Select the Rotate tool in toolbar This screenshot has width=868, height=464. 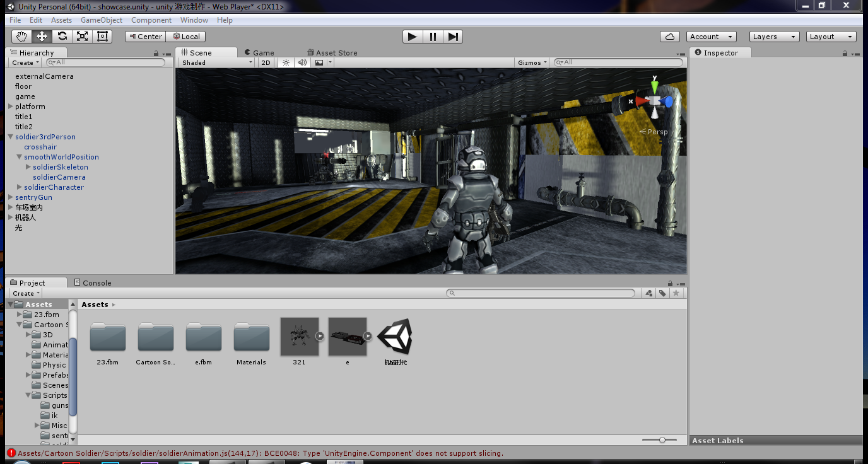point(62,37)
